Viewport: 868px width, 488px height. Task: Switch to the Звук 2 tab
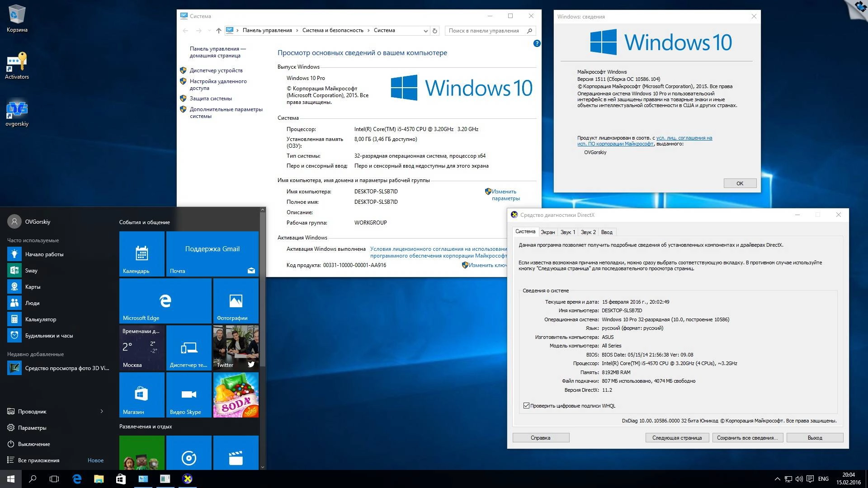pos(588,232)
